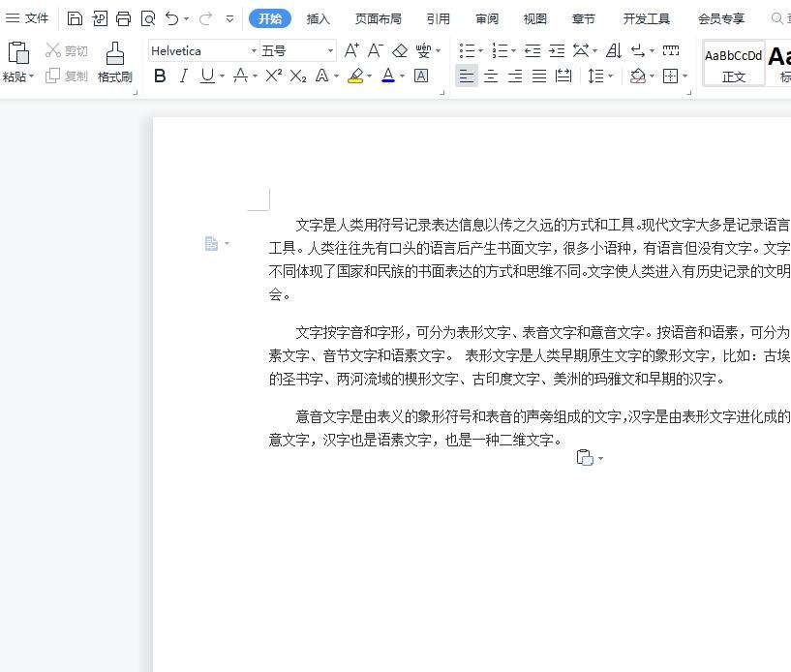This screenshot has width=791, height=672.
Task: Click the paragraph layout icon left of text
Action: 211,244
